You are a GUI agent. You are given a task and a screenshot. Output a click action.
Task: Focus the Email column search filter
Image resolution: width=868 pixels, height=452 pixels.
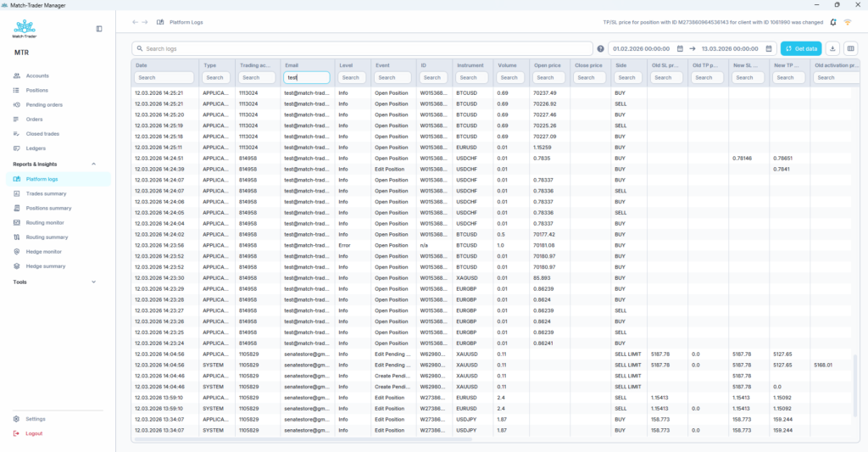click(x=307, y=77)
